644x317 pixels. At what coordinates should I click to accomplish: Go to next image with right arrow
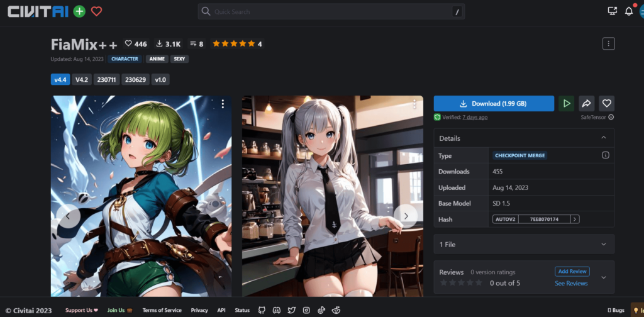406,216
